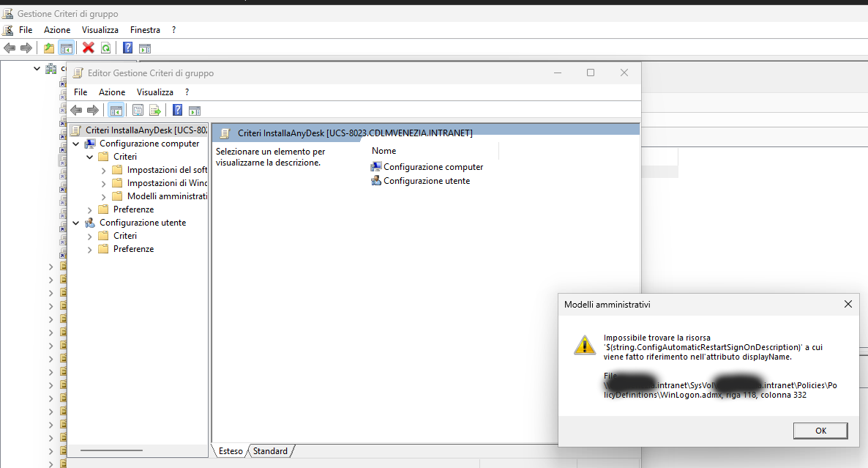Expand Criteri under Configurazione utente

click(x=90, y=237)
